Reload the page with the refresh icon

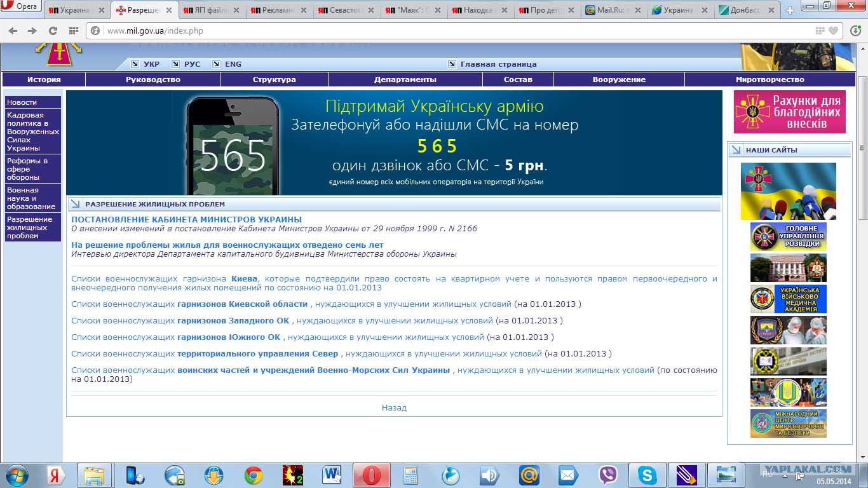(x=53, y=30)
